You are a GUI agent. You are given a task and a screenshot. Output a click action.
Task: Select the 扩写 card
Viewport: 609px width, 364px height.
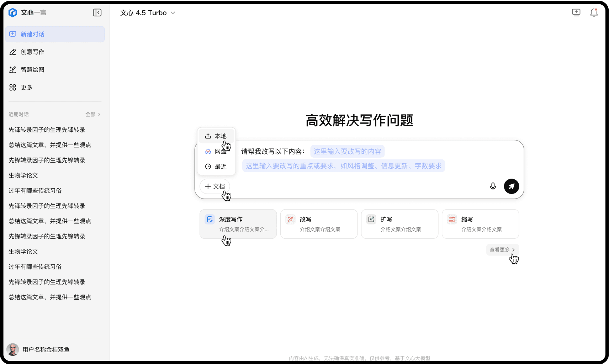click(399, 224)
